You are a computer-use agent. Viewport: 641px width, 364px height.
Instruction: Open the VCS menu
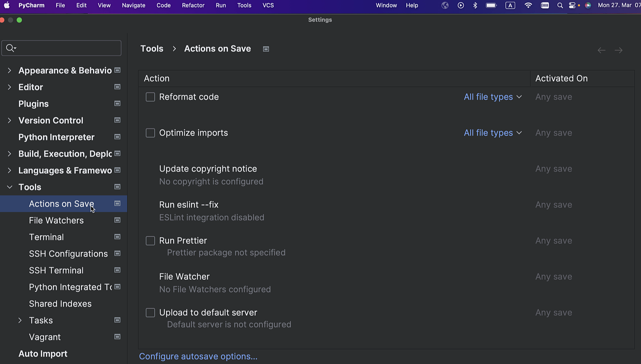268,5
